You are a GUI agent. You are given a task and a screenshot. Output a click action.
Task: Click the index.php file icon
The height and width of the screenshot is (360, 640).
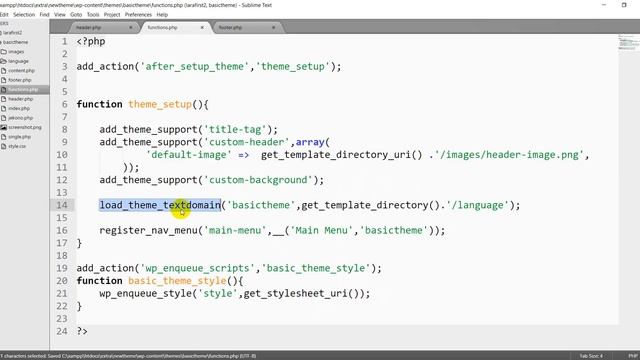[4, 108]
